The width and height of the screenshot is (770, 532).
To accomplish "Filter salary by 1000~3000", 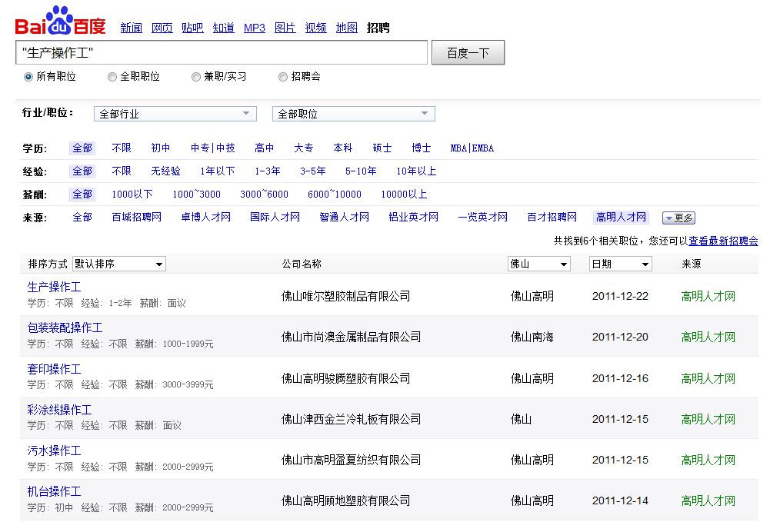I will tap(196, 195).
